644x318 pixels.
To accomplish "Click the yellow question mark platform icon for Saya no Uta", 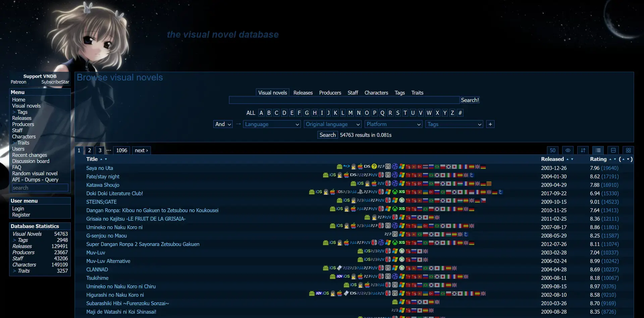I will click(374, 167).
